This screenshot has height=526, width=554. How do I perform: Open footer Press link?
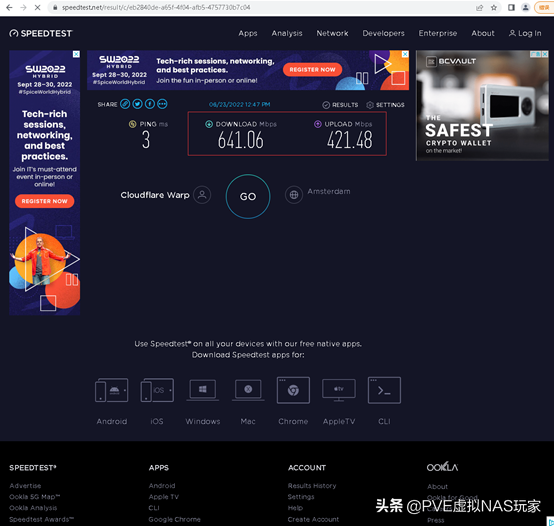click(436, 520)
